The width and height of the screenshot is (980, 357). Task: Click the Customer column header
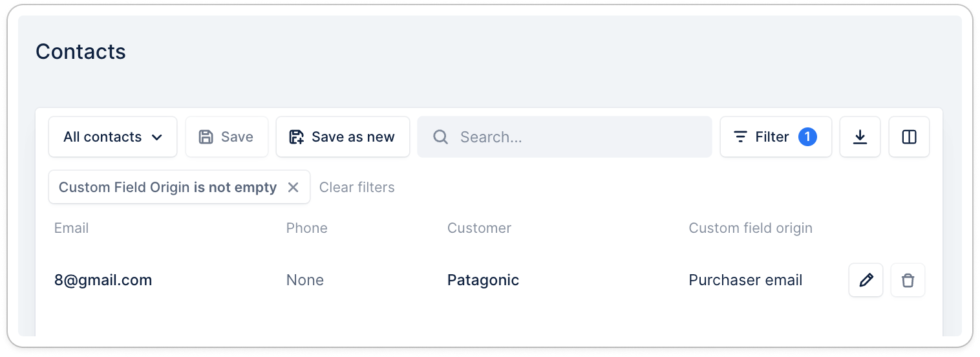(x=479, y=228)
